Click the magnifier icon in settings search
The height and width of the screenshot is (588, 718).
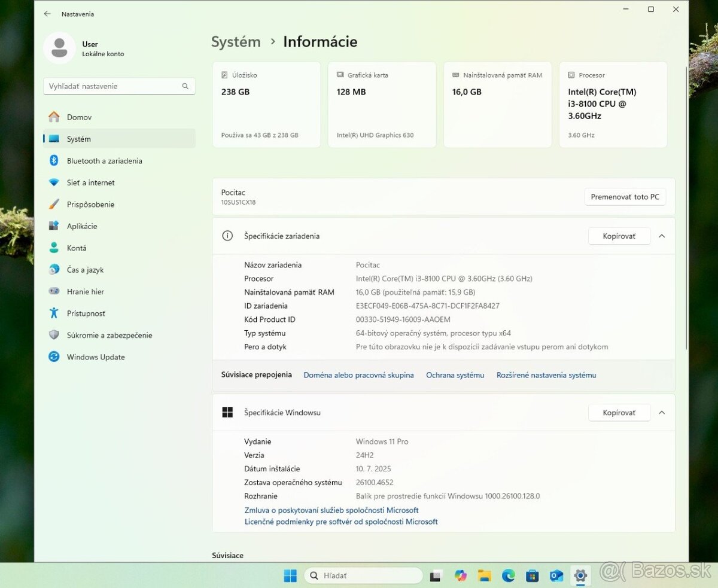[x=185, y=86]
